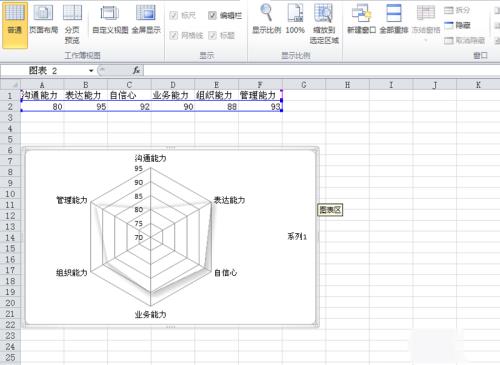The width and height of the screenshot is (500, 365).
Task: Select column H header
Action: pos(347,85)
